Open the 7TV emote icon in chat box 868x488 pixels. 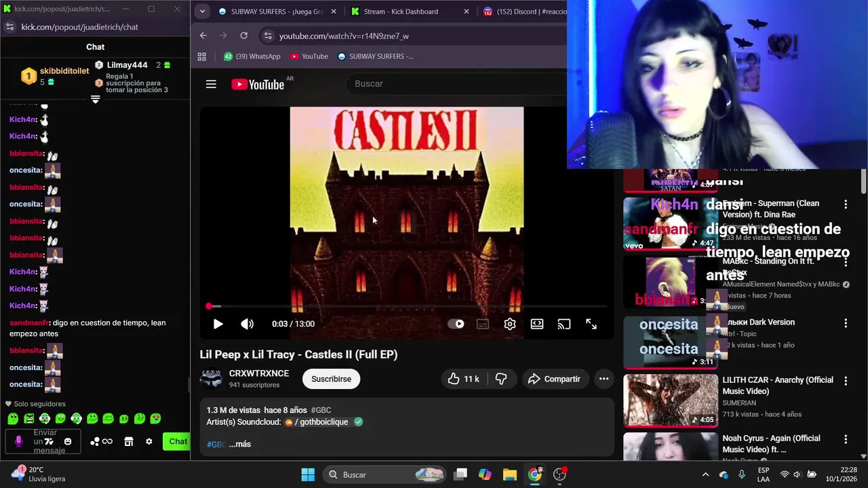pos(49,442)
